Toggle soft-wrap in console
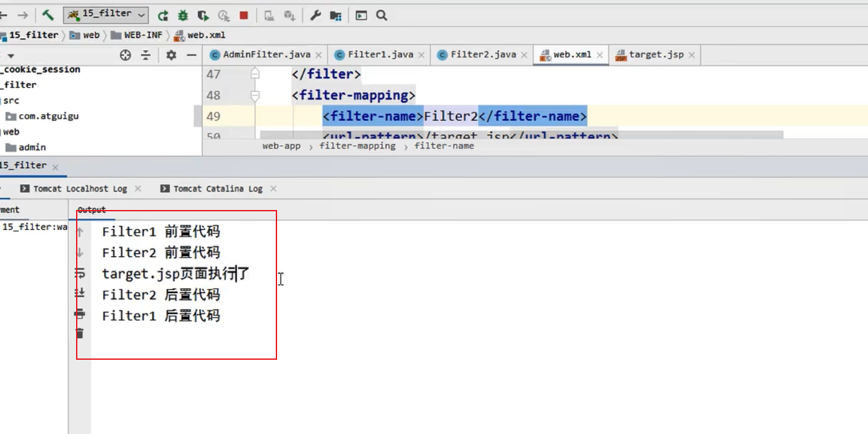The image size is (868, 434). [80, 273]
